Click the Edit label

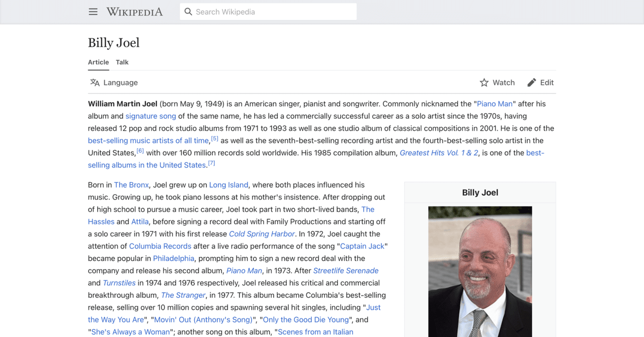tap(547, 82)
